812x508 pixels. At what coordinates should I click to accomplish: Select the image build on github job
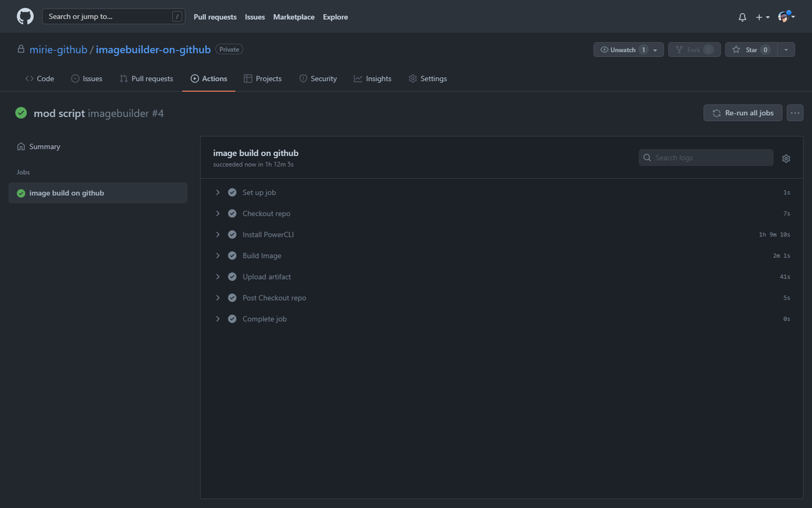point(97,193)
